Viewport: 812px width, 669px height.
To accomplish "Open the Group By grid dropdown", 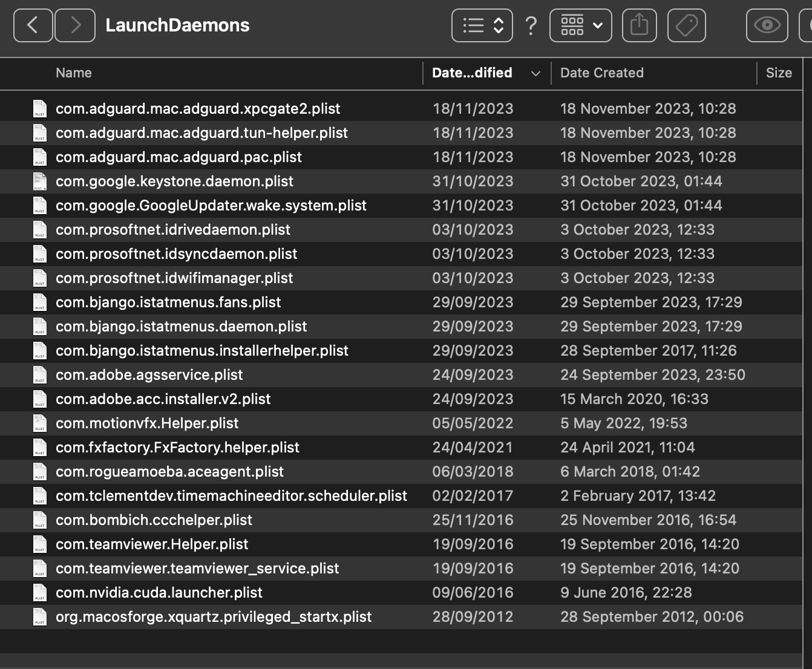I will [x=581, y=25].
